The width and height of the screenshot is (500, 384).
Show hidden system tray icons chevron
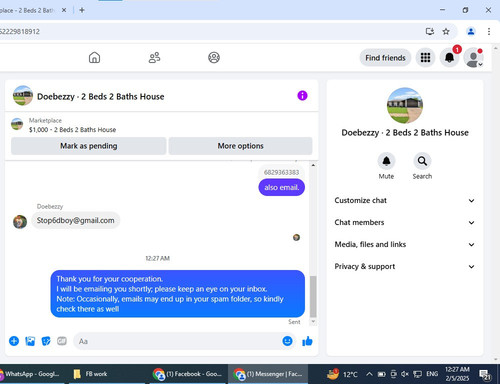tap(369, 374)
